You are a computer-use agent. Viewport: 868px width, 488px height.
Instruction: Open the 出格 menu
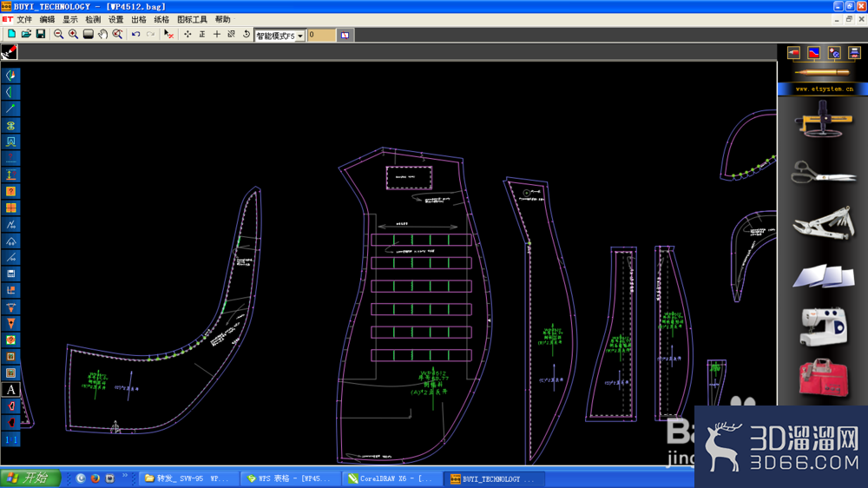[138, 19]
